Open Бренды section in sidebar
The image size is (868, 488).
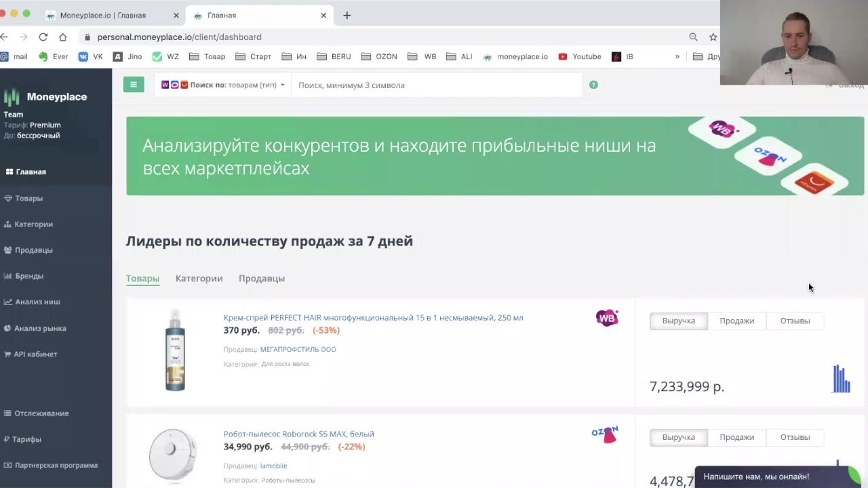(x=24, y=276)
